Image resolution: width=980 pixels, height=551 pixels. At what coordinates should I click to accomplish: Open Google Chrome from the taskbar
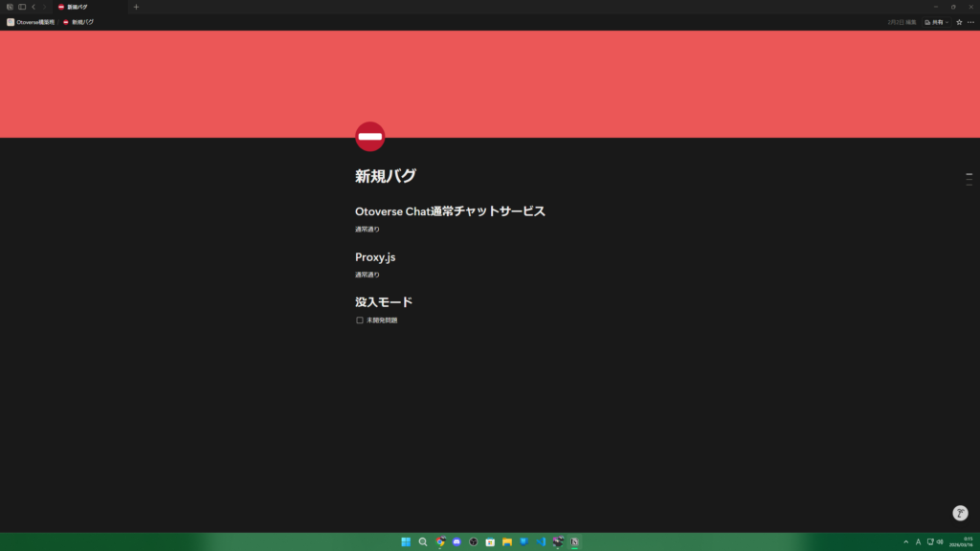pyautogui.click(x=440, y=541)
